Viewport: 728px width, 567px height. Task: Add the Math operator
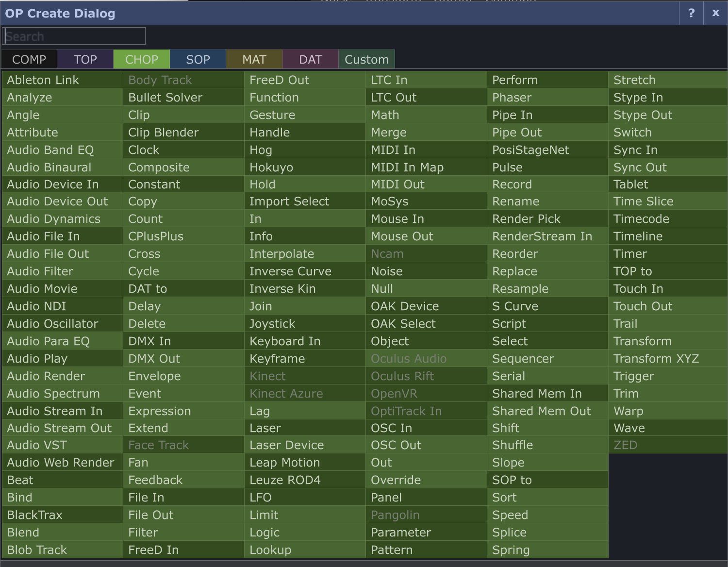click(x=426, y=115)
